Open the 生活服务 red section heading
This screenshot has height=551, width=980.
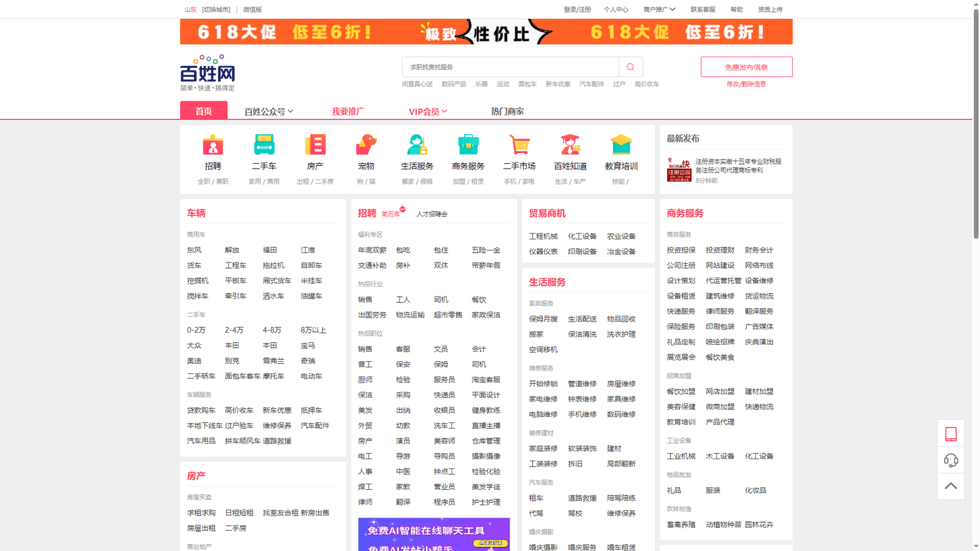(547, 282)
